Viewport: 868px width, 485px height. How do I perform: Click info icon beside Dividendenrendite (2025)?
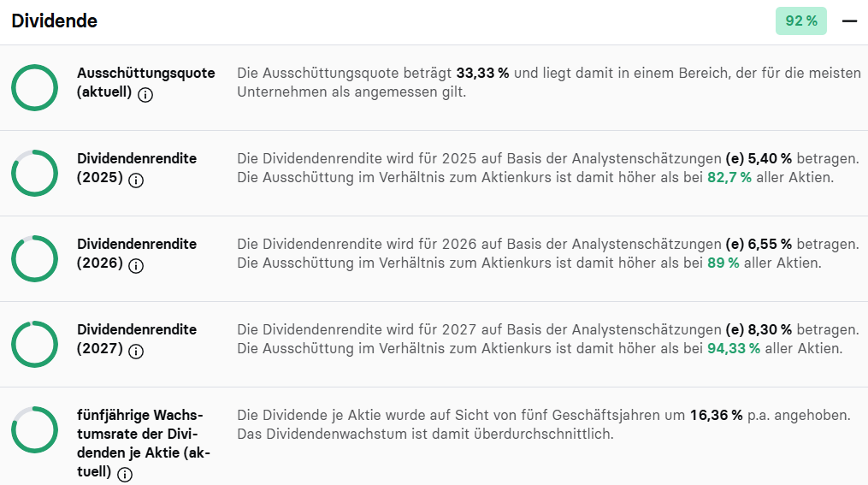(136, 180)
